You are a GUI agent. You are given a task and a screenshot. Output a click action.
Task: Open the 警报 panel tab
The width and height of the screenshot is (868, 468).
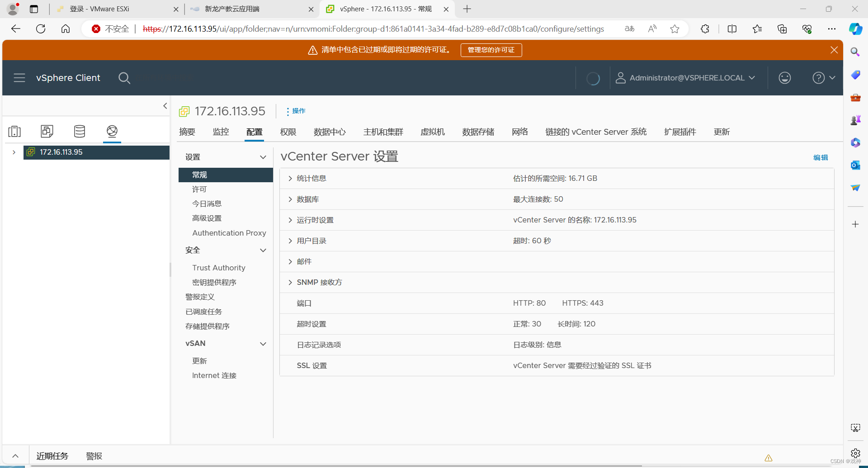coord(94,456)
